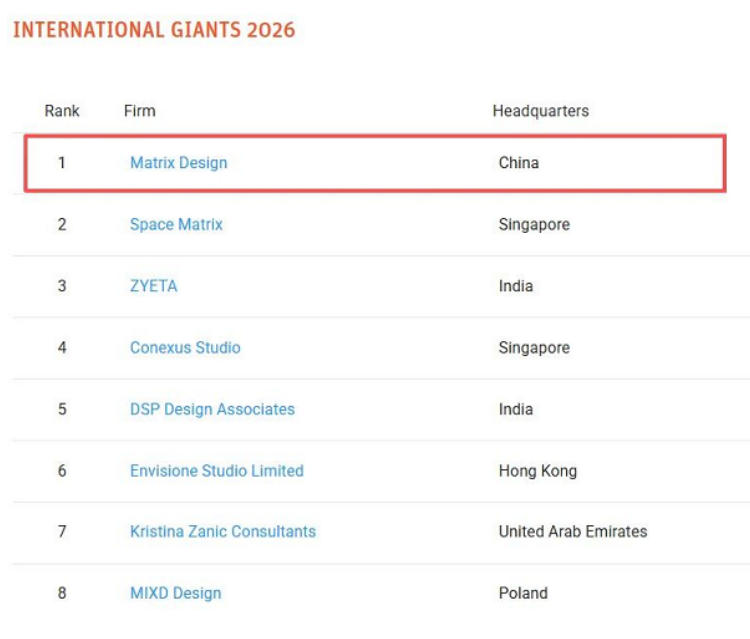
Task: Click rank 1 in Matrix Design row
Action: 62,163
